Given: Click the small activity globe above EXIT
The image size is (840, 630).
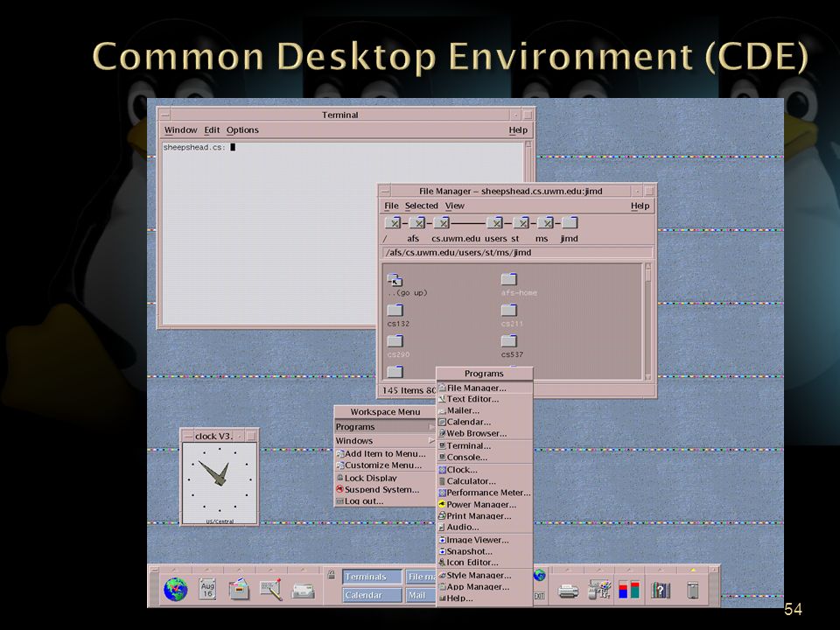Looking at the screenshot, I should pos(540,576).
